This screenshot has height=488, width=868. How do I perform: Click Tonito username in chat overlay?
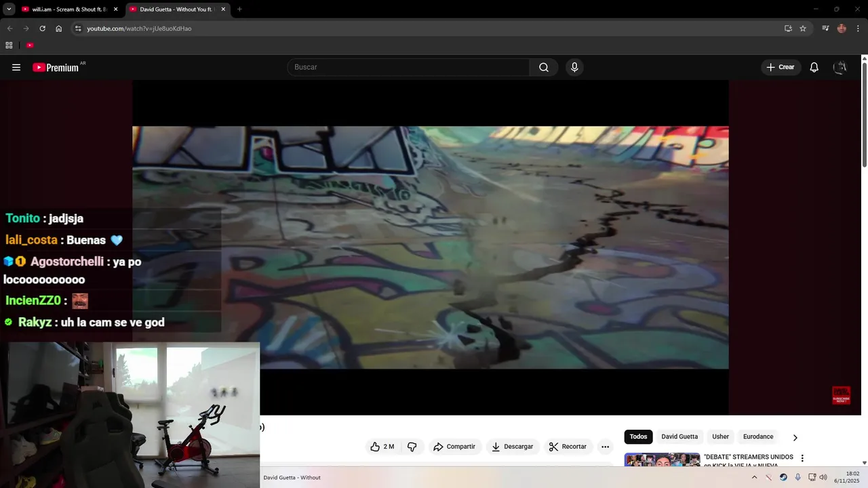tap(22, 218)
